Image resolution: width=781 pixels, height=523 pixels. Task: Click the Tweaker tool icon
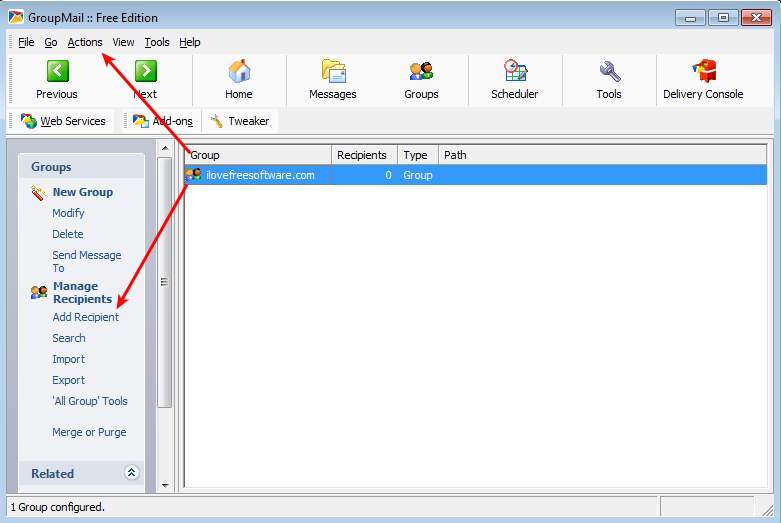coord(216,121)
